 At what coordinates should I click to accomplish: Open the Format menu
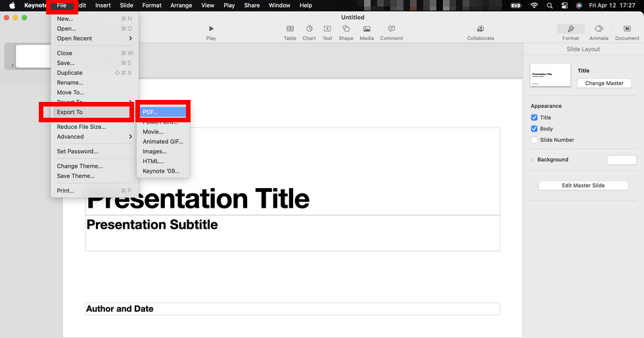[152, 5]
